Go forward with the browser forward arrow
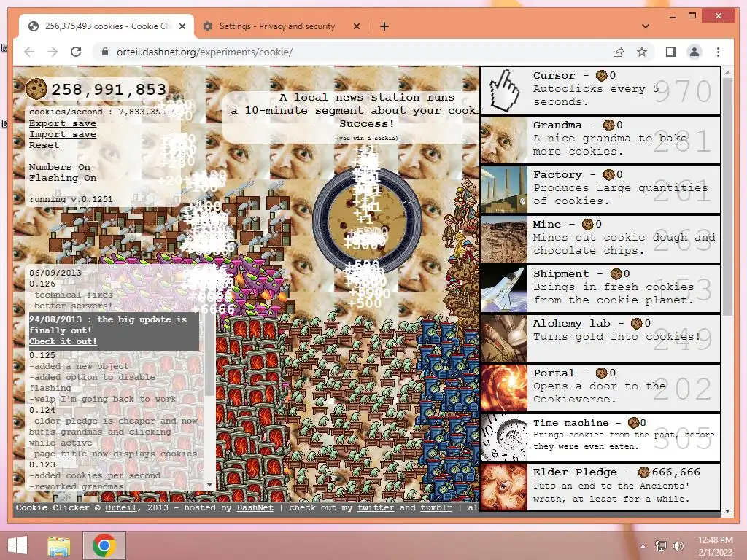 click(53, 52)
